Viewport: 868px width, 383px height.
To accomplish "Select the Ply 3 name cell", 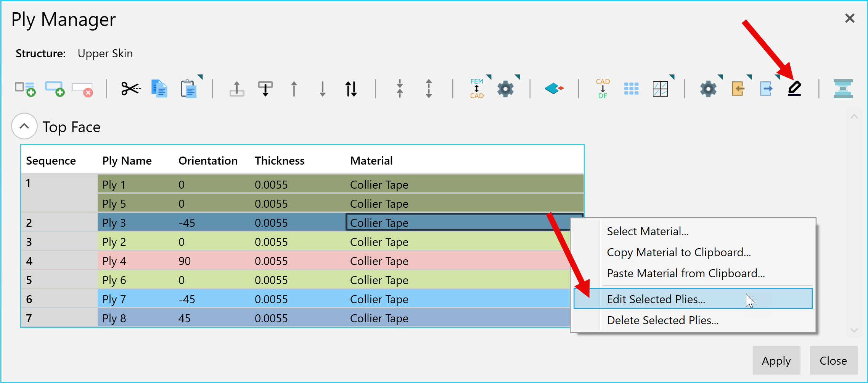I will coord(136,222).
